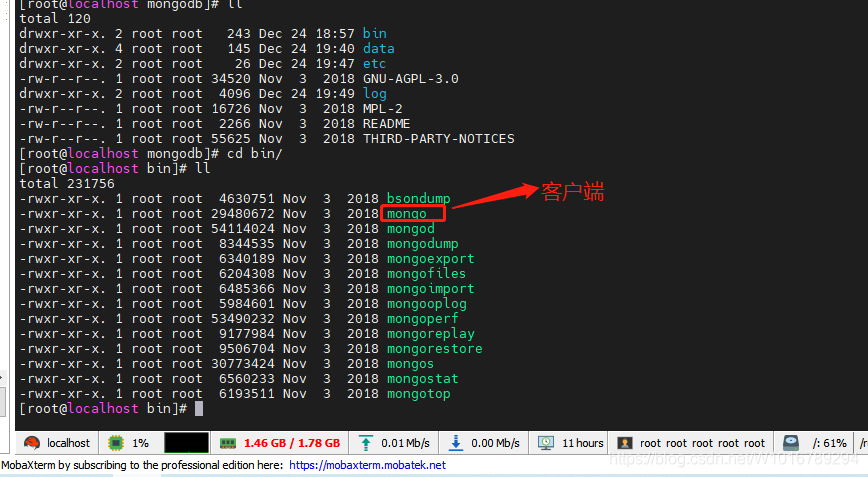868x477 pixels.
Task: Click the mongofiles executable name
Action: [x=426, y=273]
